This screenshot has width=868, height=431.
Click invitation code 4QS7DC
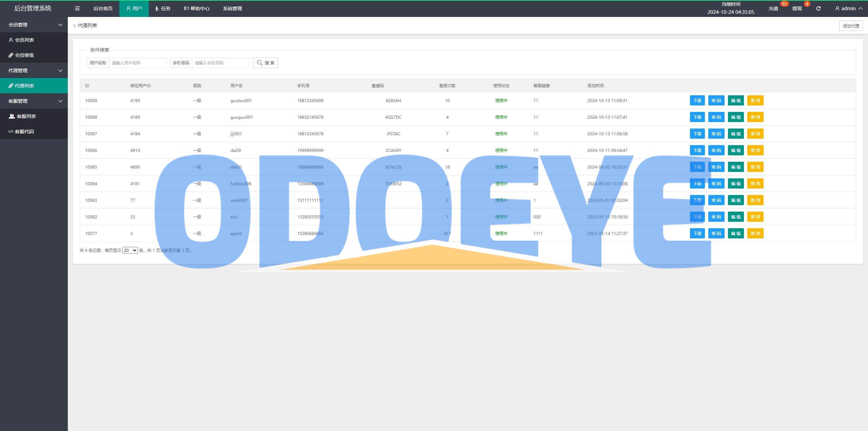pyautogui.click(x=393, y=117)
